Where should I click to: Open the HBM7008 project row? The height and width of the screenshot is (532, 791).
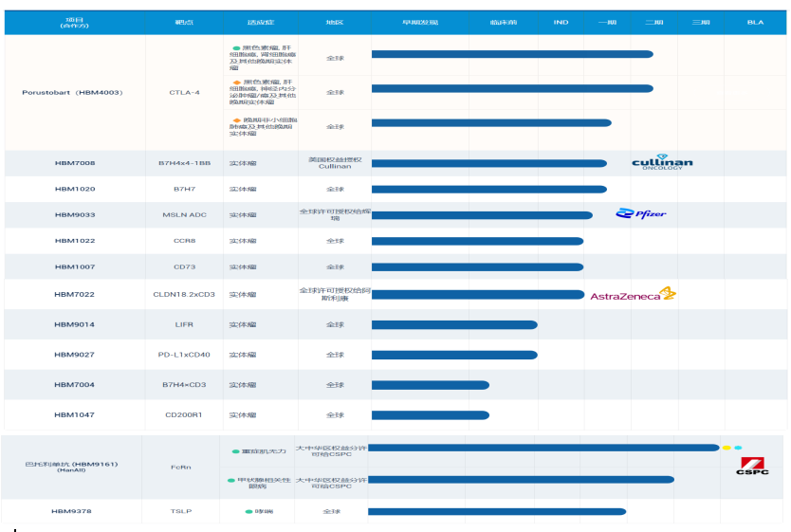point(74,163)
